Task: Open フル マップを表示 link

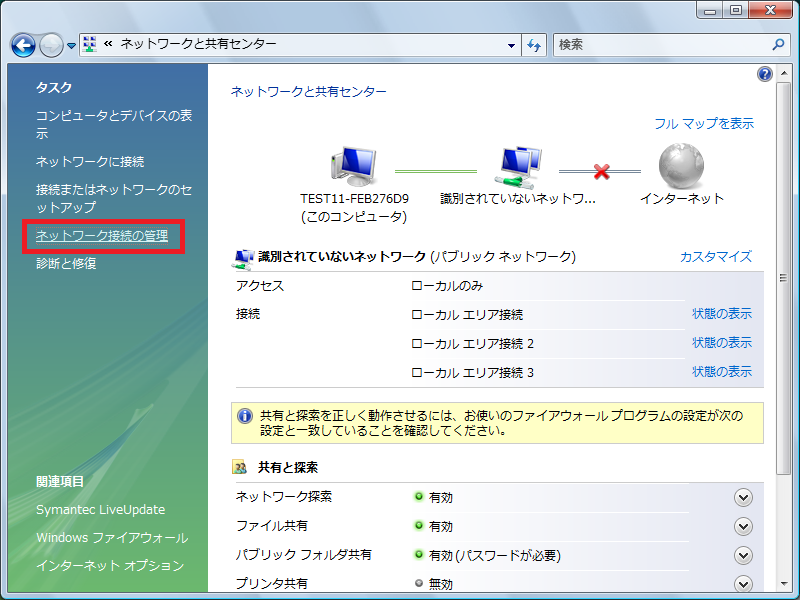Action: coord(703,124)
